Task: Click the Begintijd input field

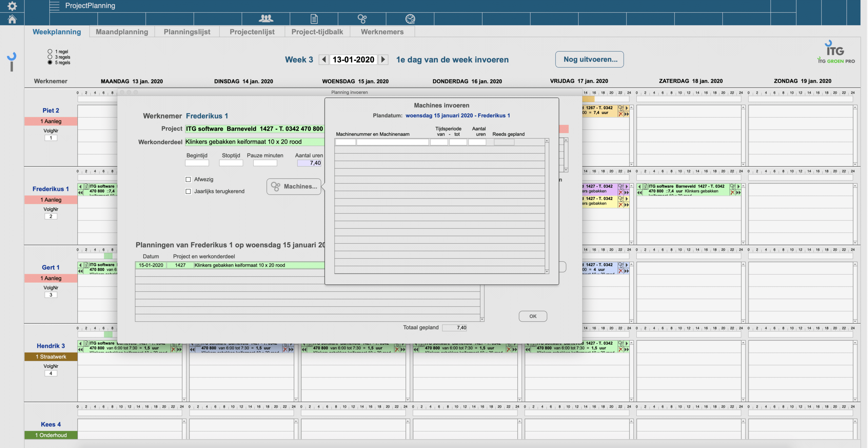Action: [197, 163]
